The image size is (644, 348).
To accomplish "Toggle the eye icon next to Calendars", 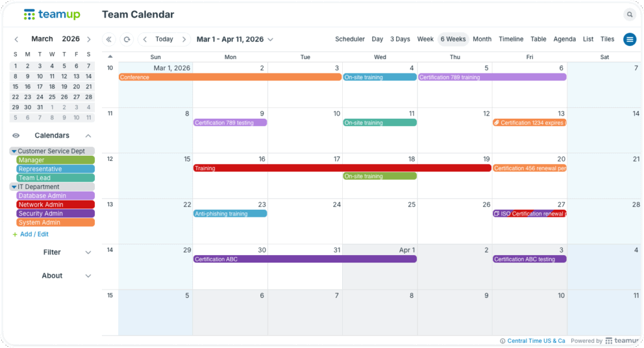I will click(16, 136).
